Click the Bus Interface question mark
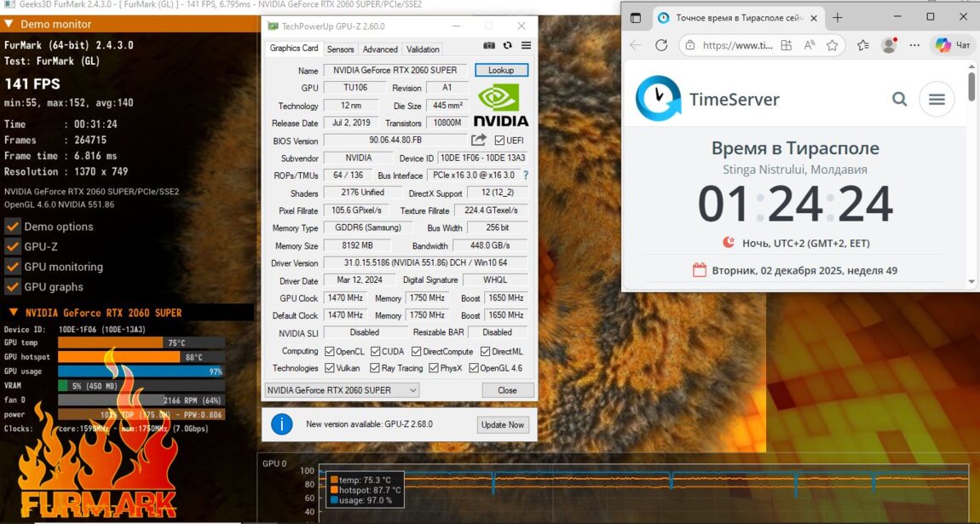This screenshot has height=524, width=980. coord(526,176)
